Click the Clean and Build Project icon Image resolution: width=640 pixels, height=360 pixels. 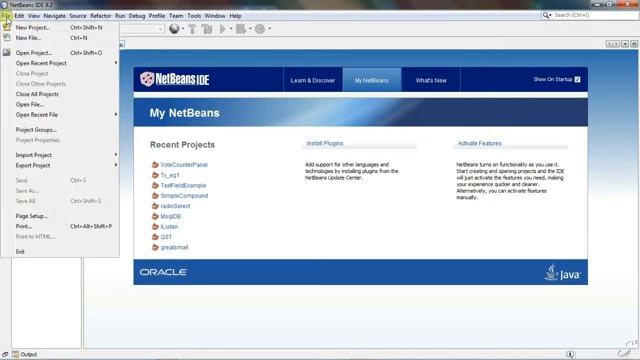(x=207, y=29)
